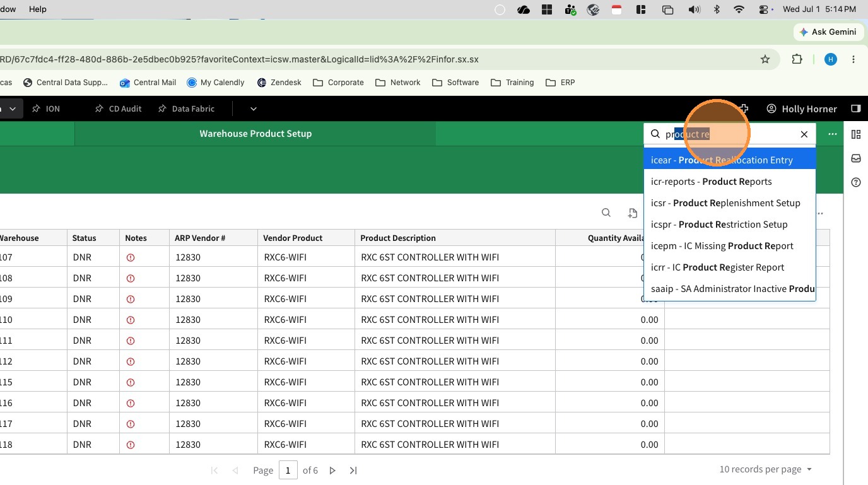Click the Ask Gemini button
This screenshot has height=485, width=868.
tap(828, 32)
